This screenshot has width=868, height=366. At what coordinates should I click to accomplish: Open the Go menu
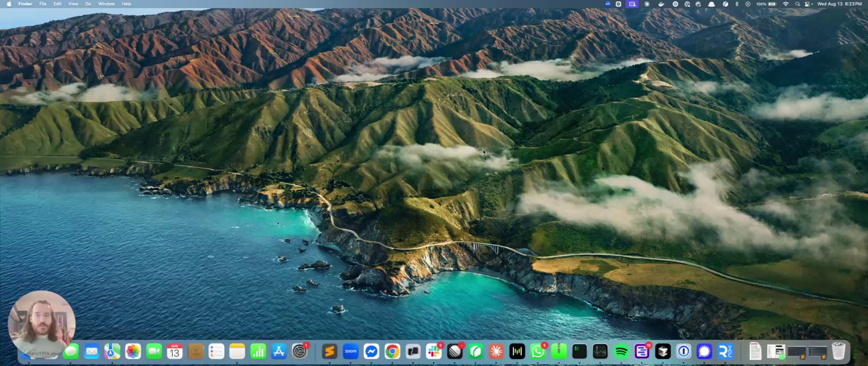pyautogui.click(x=88, y=4)
